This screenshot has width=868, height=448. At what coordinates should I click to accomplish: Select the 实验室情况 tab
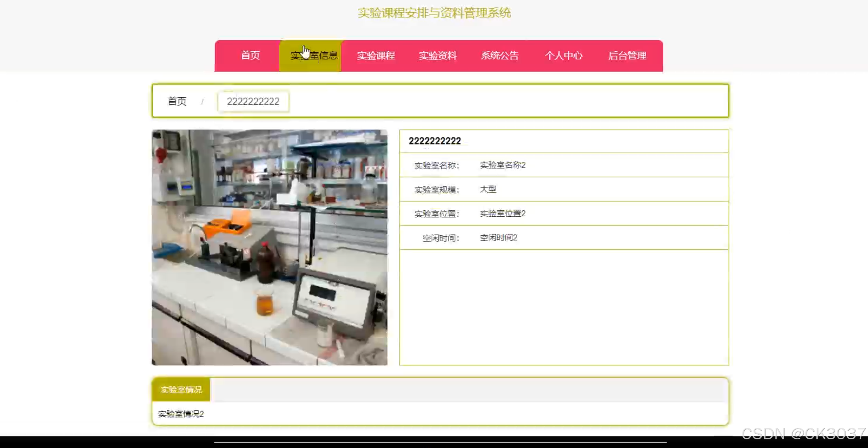click(181, 389)
